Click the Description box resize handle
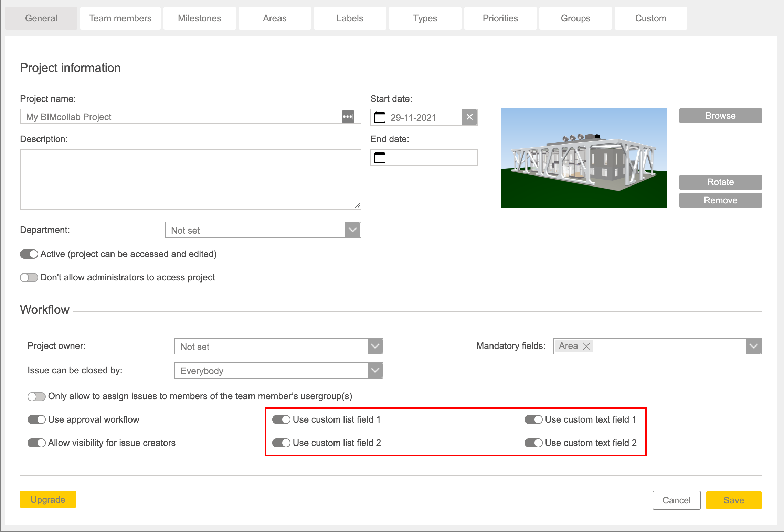The image size is (784, 532). 358,206
